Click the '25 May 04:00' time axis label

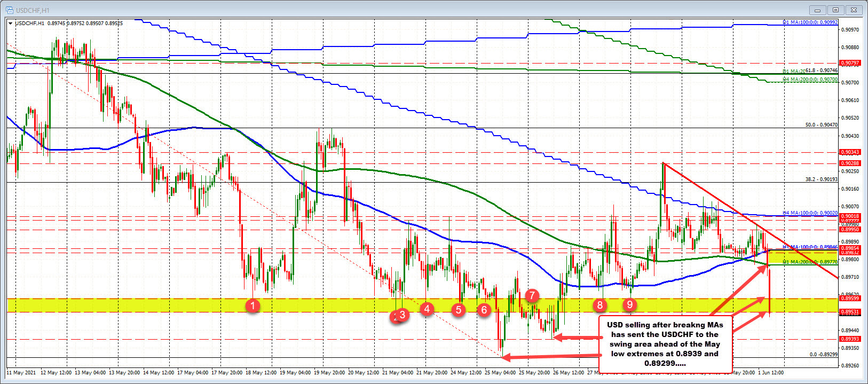[500, 372]
